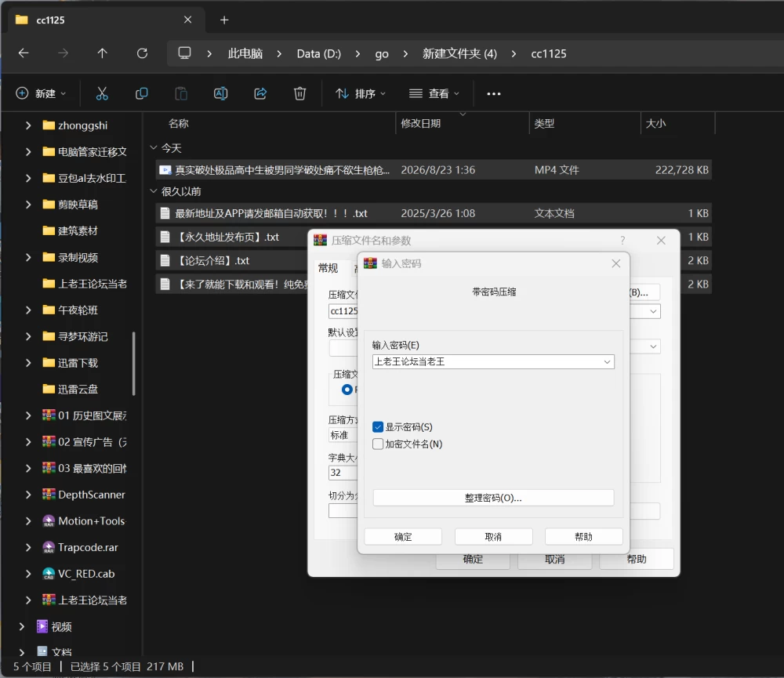Expand the 迅雷下载 folder chevron
Viewport: 784px width, 678px height.
point(28,363)
